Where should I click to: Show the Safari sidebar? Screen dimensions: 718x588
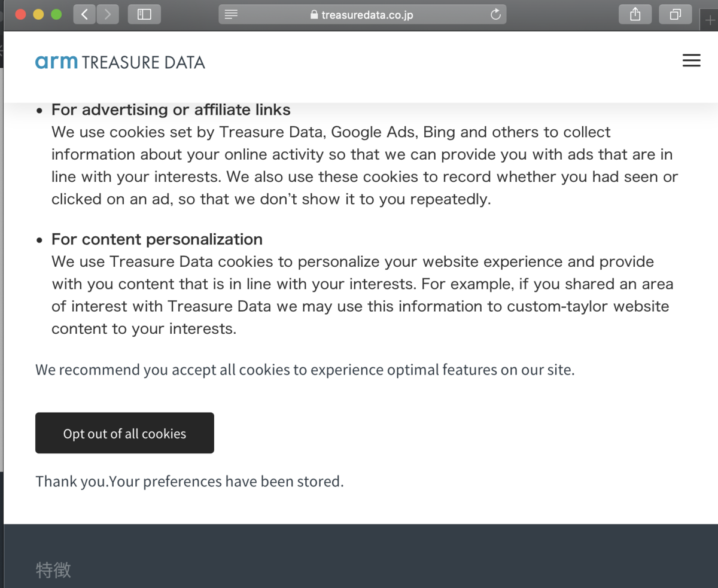tap(144, 14)
